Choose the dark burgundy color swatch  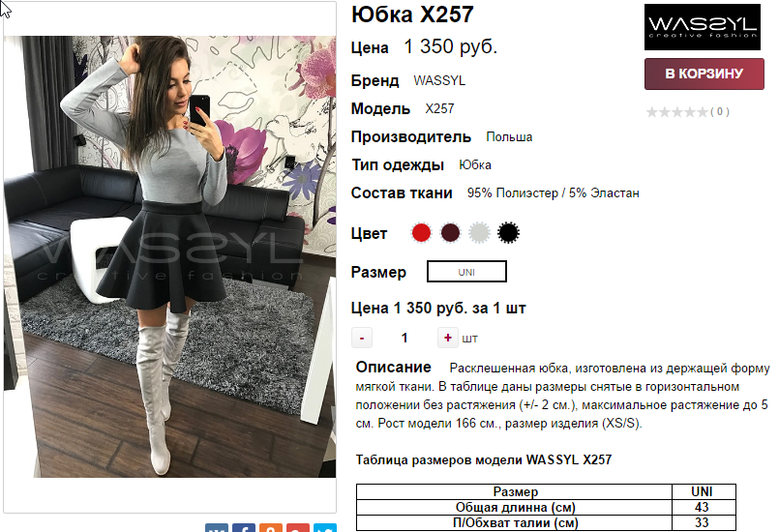coord(450,232)
